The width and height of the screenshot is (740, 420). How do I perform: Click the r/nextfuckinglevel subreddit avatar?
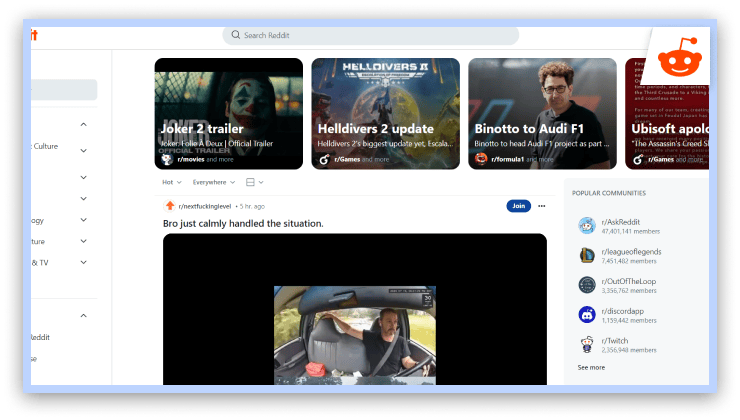(x=170, y=206)
